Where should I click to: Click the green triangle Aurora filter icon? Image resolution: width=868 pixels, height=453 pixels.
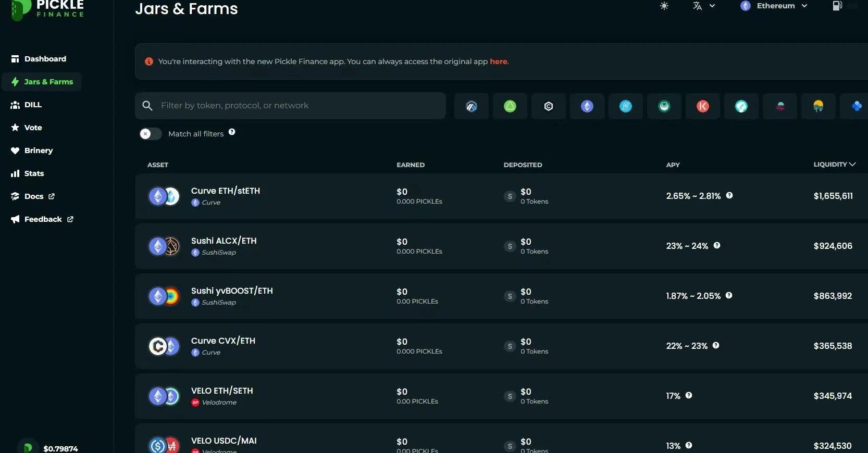click(510, 106)
